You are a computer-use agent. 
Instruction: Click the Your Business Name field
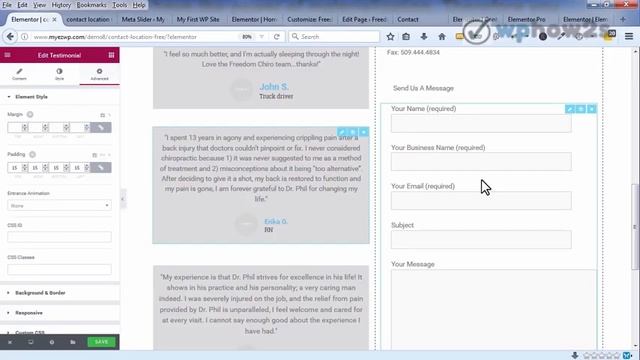[x=481, y=162]
